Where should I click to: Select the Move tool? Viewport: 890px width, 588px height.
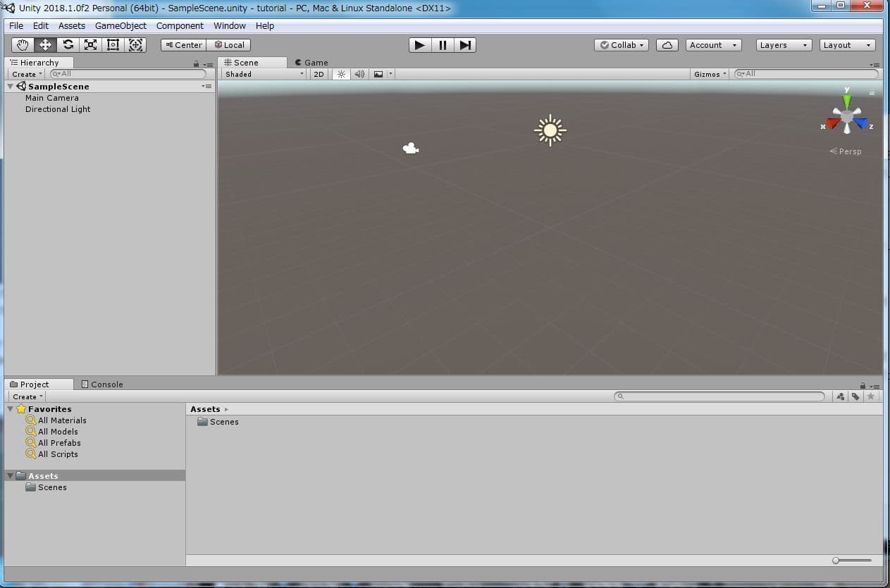coord(45,45)
